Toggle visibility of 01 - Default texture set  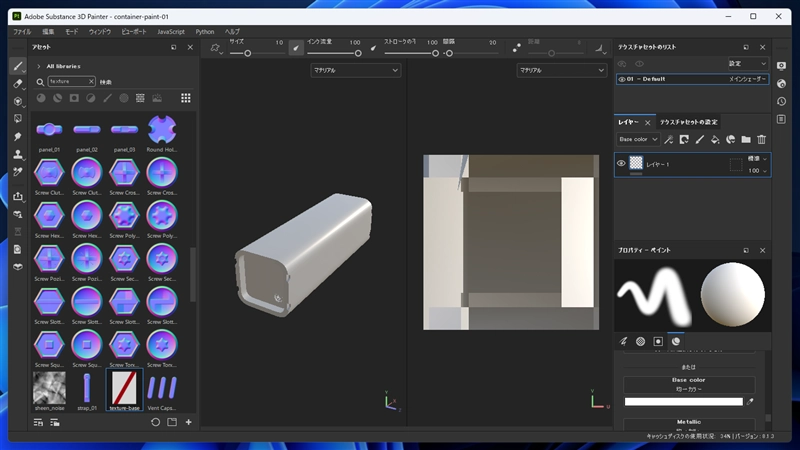click(622, 79)
